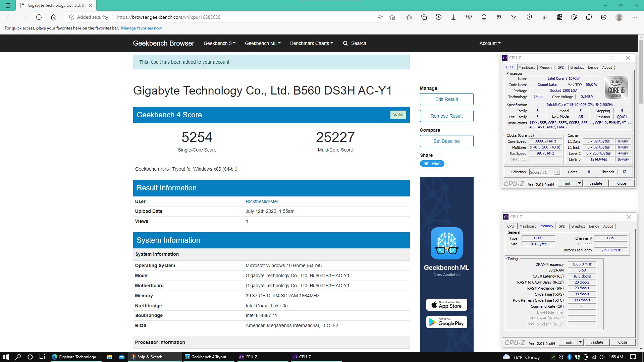Viewport: 644px width, 362px height.
Task: Click Remove Result button
Action: click(446, 116)
